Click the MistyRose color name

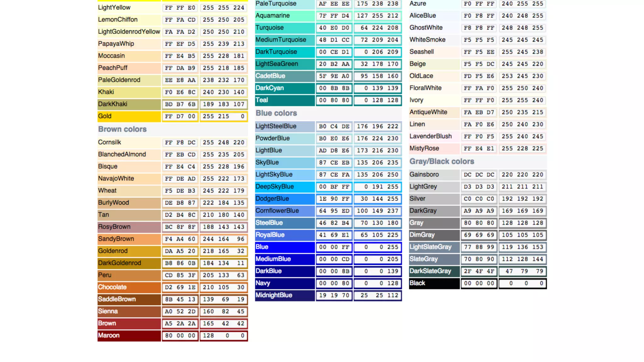[424, 148]
